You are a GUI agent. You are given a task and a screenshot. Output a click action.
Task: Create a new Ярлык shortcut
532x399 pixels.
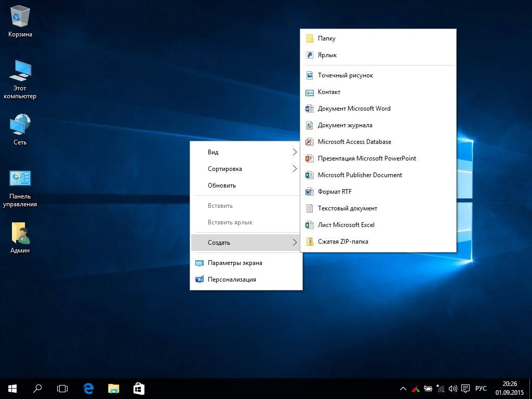tap(378, 55)
